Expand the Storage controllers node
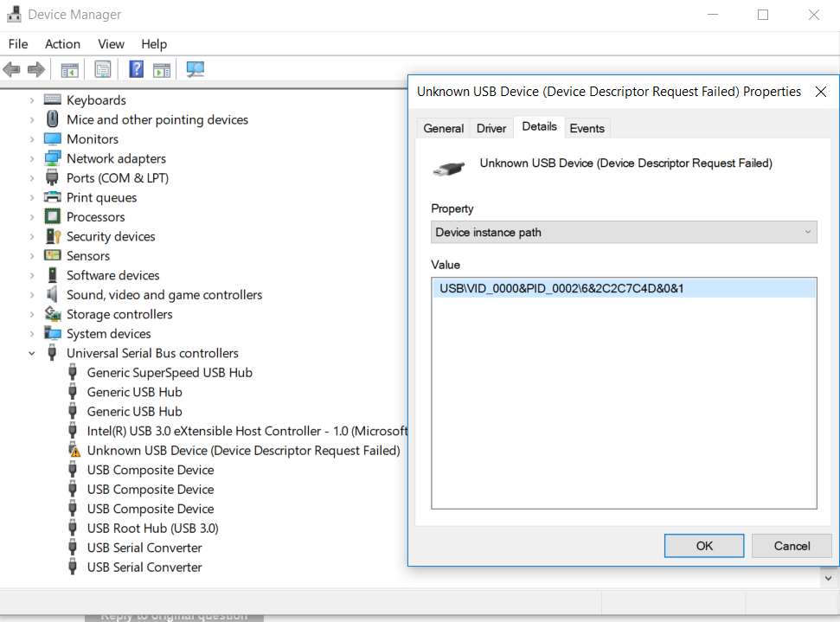The width and height of the screenshot is (840, 622). [x=32, y=314]
